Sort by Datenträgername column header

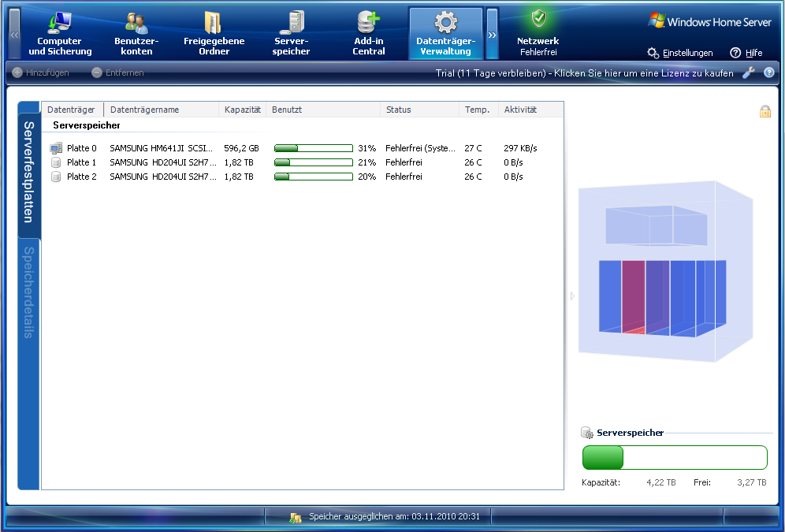(x=162, y=110)
